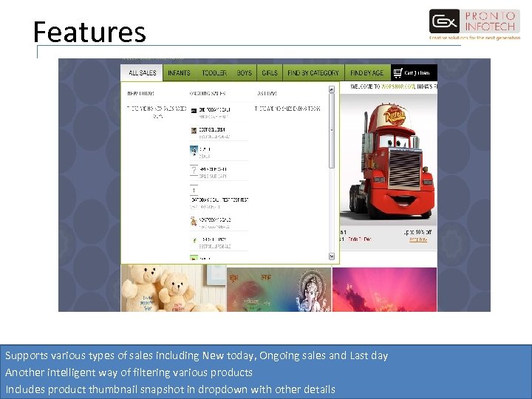Viewport: 532px width, 399px height.
Task: Open the WOPSHOP.COM link in welcome text
Action: tap(398, 86)
